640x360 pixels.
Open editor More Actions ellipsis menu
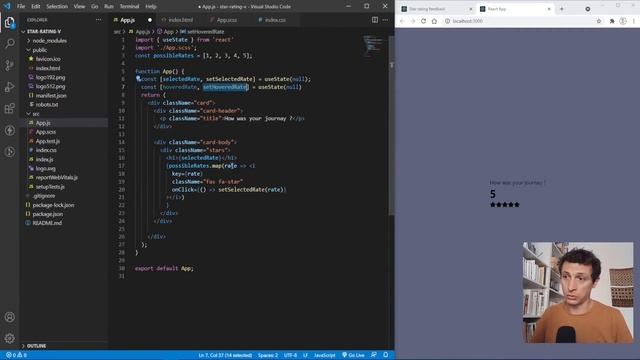385,20
